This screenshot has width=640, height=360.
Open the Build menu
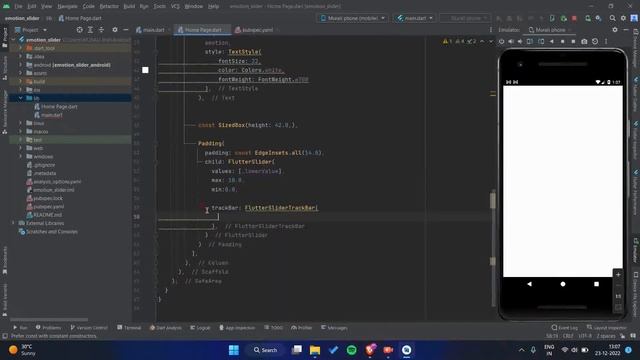click(129, 6)
